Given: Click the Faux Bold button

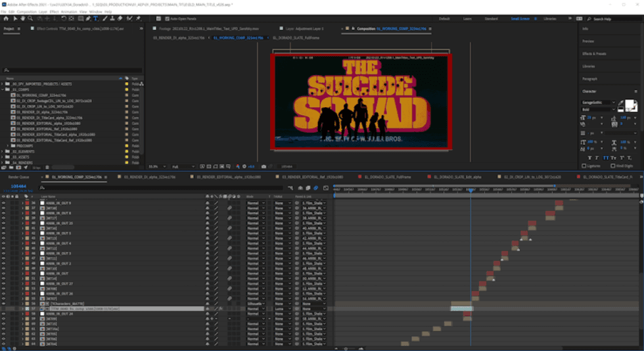Looking at the screenshot, I should click(590, 158).
